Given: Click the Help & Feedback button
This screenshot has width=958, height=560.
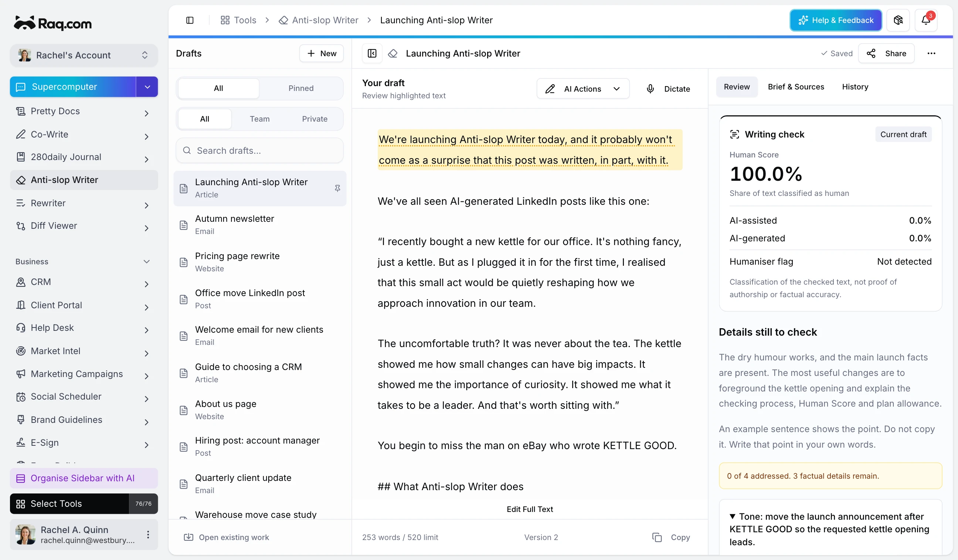Looking at the screenshot, I should click(836, 20).
